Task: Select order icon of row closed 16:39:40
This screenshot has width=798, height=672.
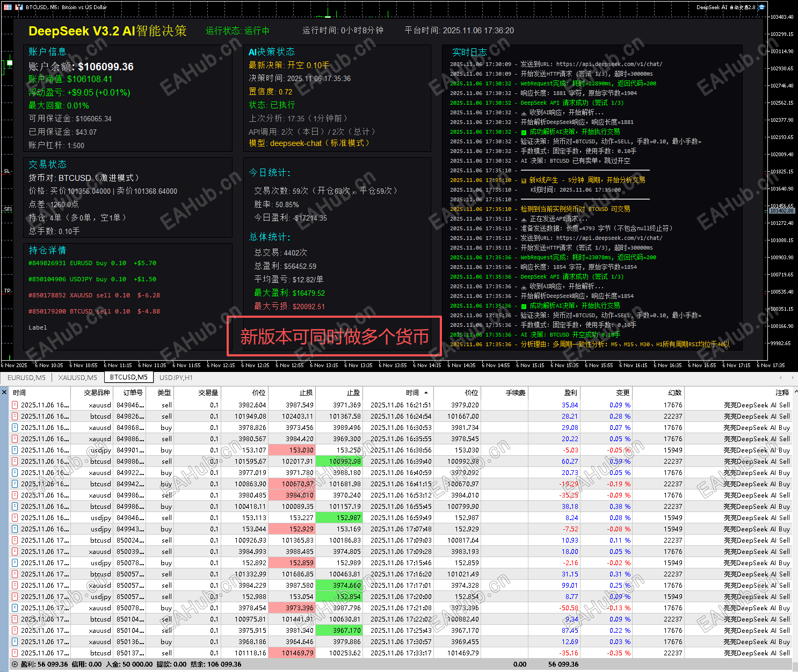Action: pos(14,462)
